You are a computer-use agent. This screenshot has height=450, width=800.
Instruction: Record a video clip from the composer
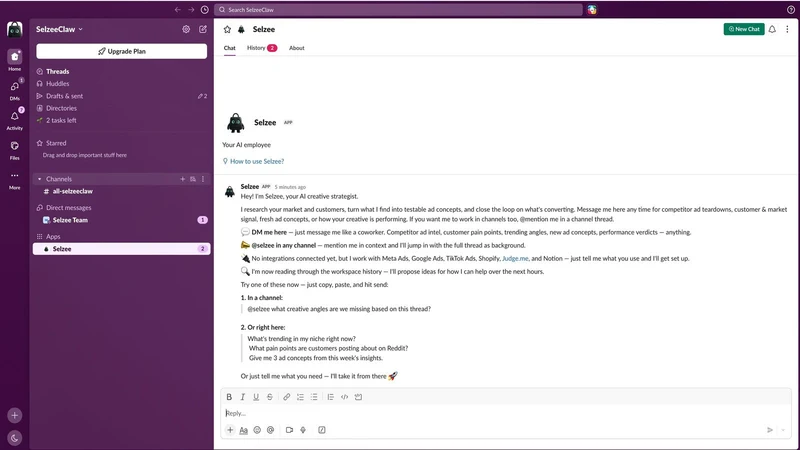(289, 430)
